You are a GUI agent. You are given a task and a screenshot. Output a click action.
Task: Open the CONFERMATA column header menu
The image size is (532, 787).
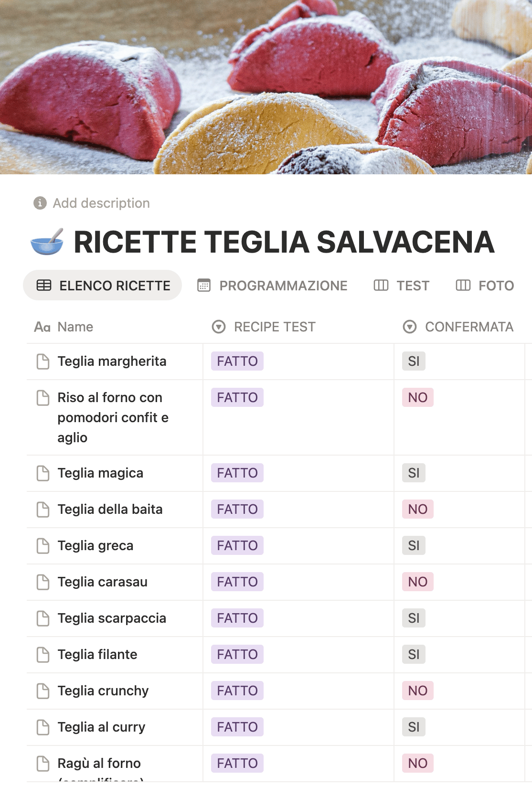pos(468,327)
